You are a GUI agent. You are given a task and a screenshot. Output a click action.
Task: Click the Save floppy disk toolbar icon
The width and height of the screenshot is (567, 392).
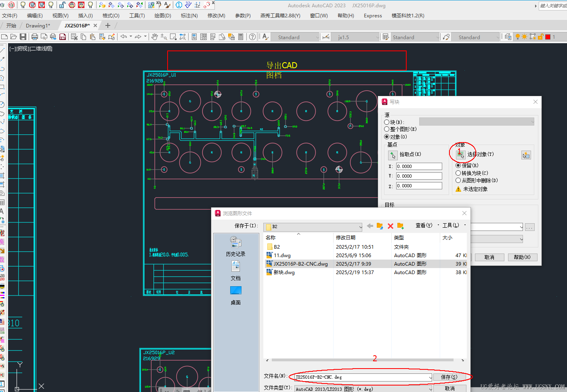pyautogui.click(x=23, y=37)
